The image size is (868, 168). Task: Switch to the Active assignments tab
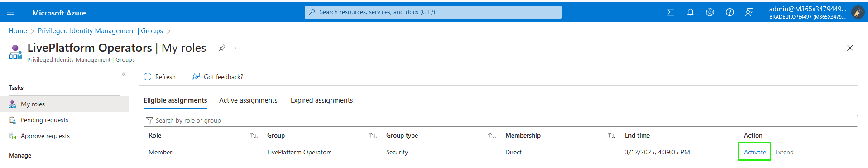[x=248, y=100]
